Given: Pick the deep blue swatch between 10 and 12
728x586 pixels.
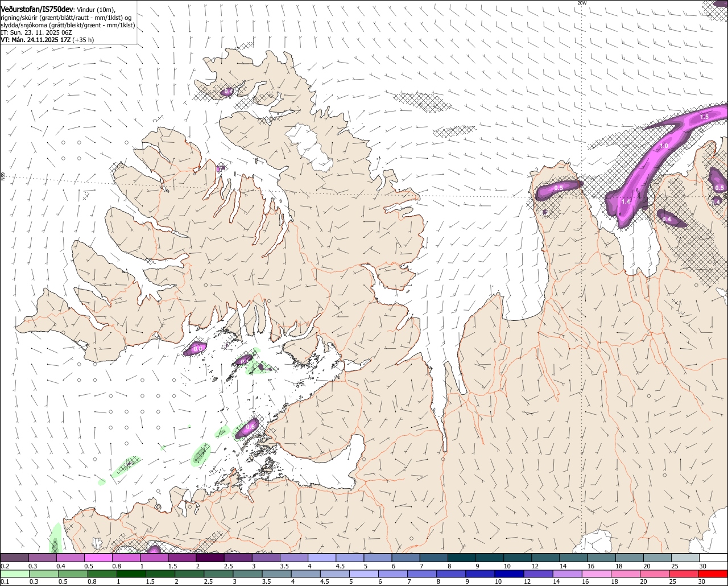Looking at the screenshot, I should pyautogui.click(x=510, y=573).
